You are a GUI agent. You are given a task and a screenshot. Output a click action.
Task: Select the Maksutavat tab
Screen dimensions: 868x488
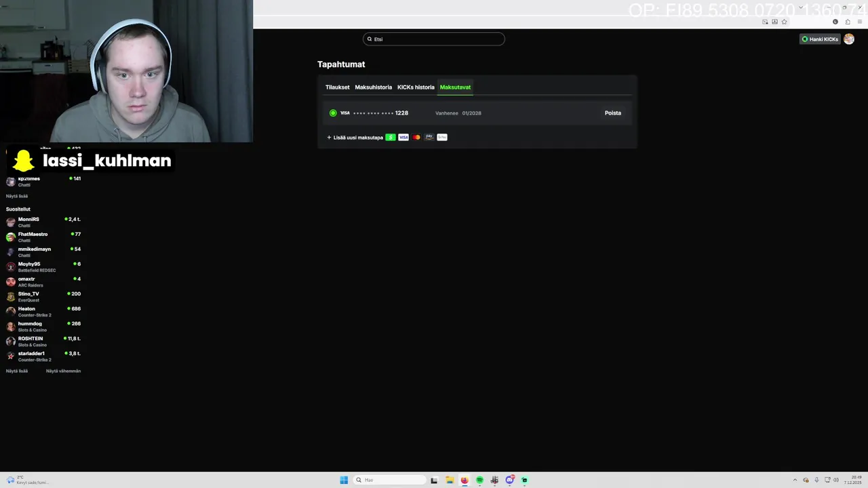point(455,87)
